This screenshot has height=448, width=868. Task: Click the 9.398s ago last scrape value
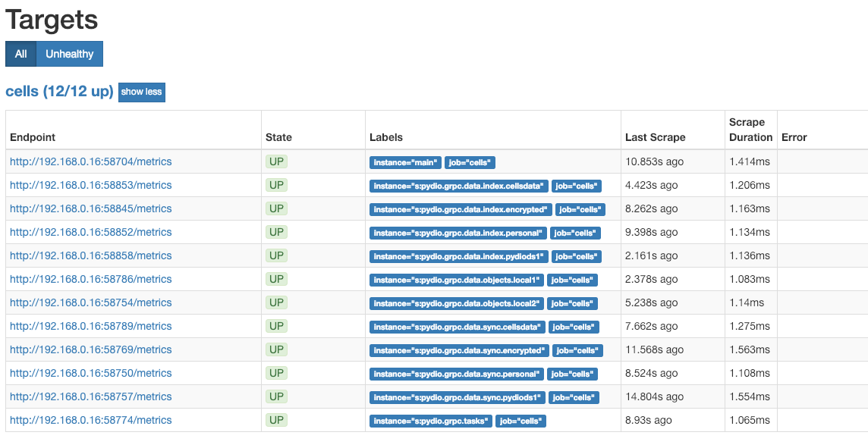click(652, 232)
